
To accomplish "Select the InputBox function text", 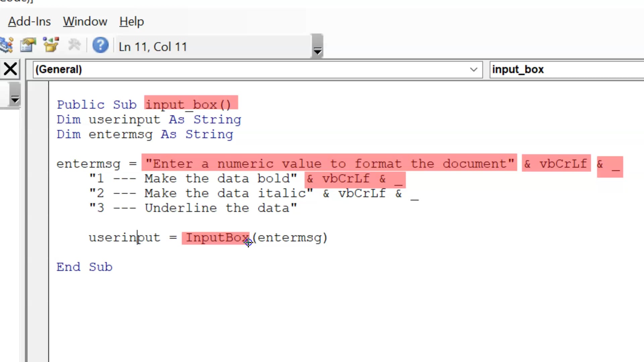I will click(x=216, y=237).
